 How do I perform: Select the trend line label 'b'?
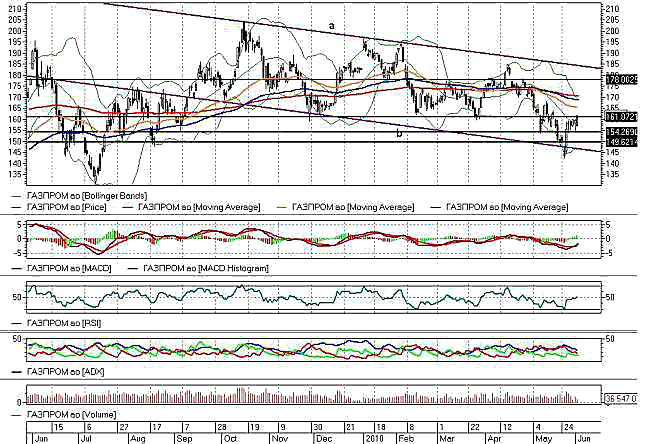pyautogui.click(x=399, y=134)
